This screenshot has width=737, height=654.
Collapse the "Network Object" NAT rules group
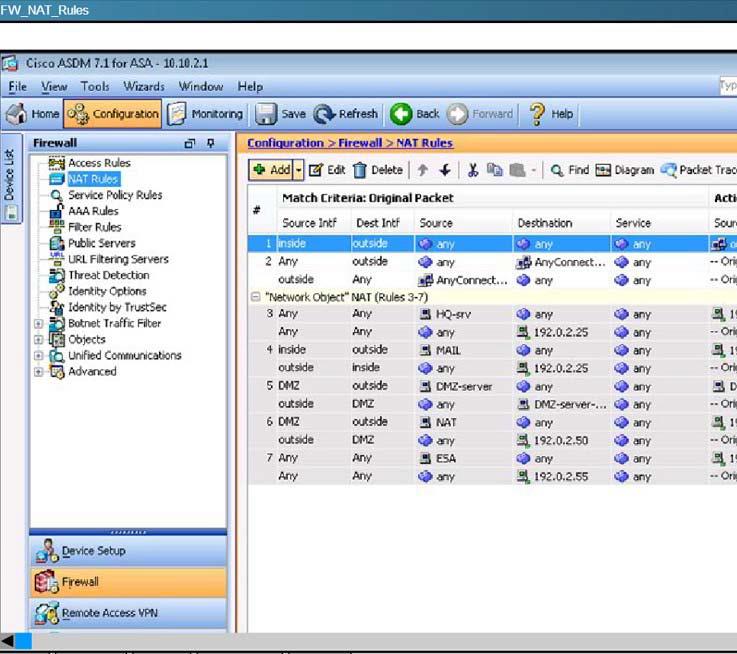tap(256, 297)
